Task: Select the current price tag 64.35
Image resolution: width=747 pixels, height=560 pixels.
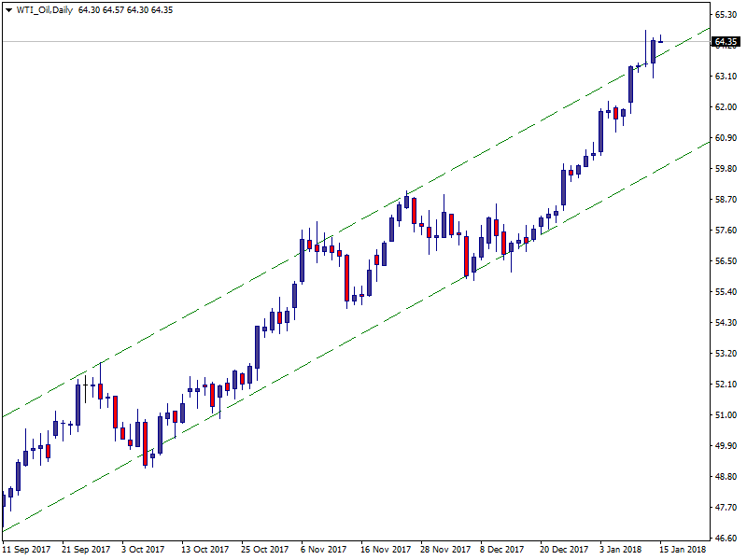Action: coord(726,42)
